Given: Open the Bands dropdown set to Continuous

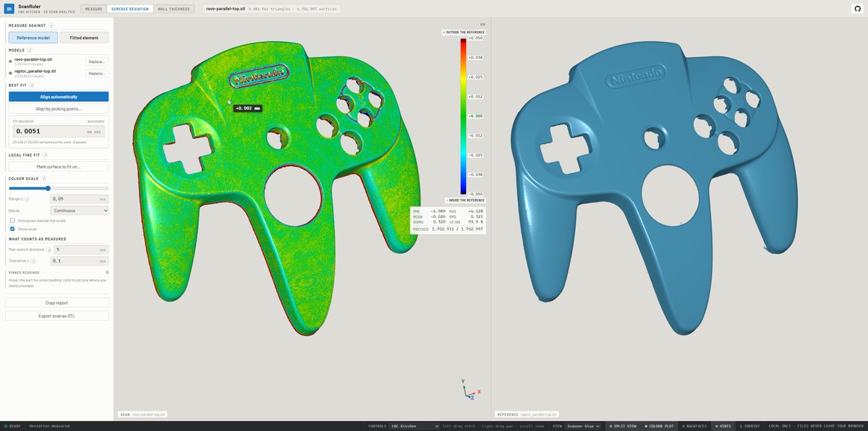Looking at the screenshot, I should click(80, 210).
